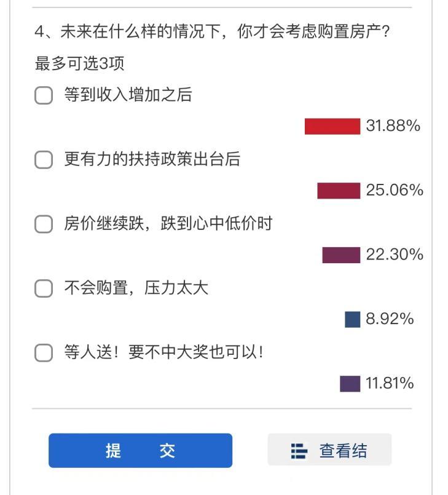This screenshot has width=448, height=495.
Task: Click the 25.06% percentage label
Action: 395,190
